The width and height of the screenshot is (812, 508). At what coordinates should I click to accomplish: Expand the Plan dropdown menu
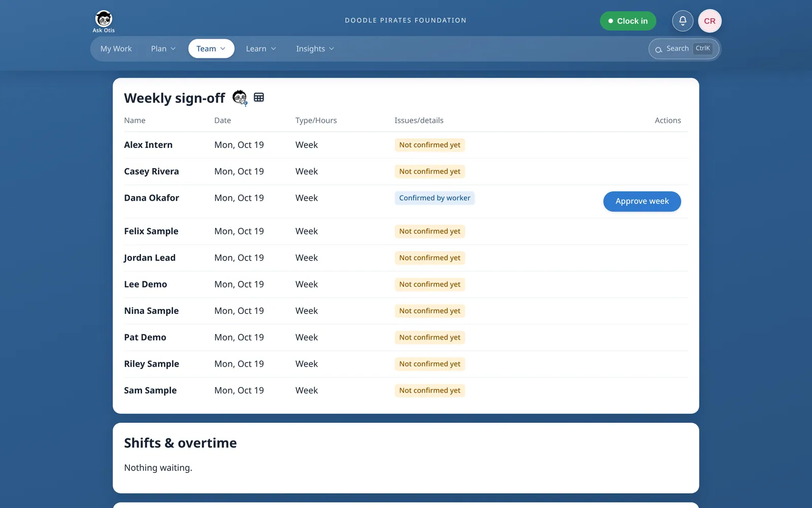[163, 49]
